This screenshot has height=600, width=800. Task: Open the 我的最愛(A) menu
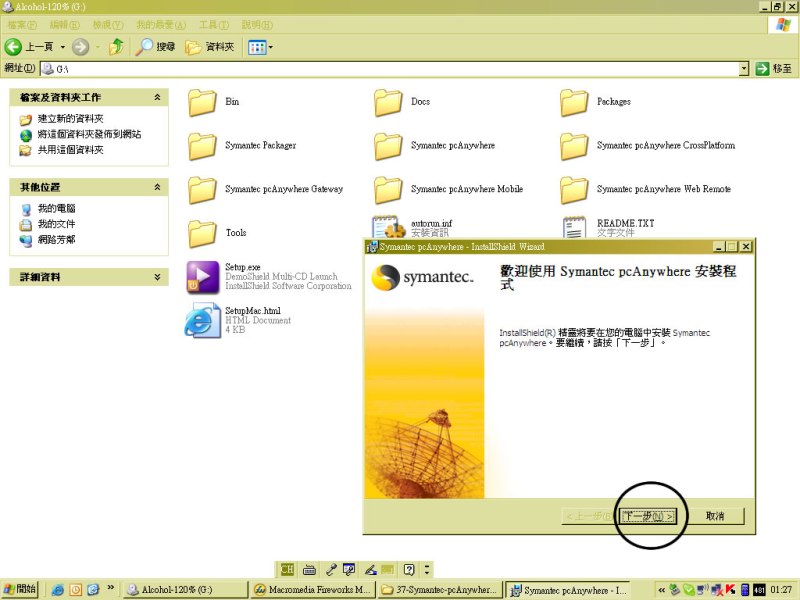161,25
